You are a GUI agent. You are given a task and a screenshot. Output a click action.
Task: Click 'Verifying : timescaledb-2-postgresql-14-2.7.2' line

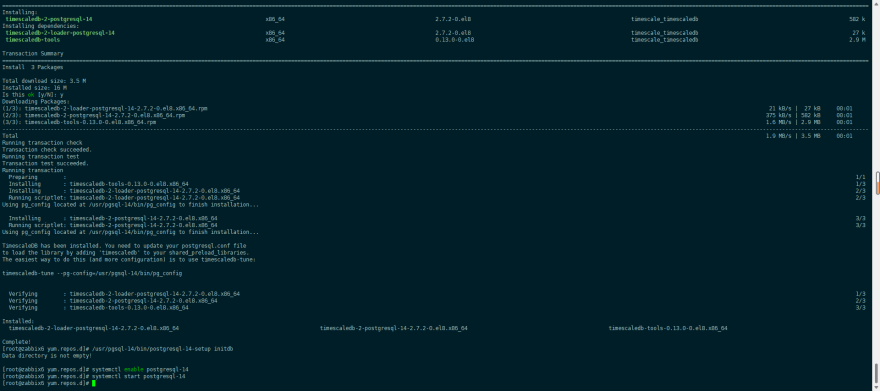[x=113, y=300]
